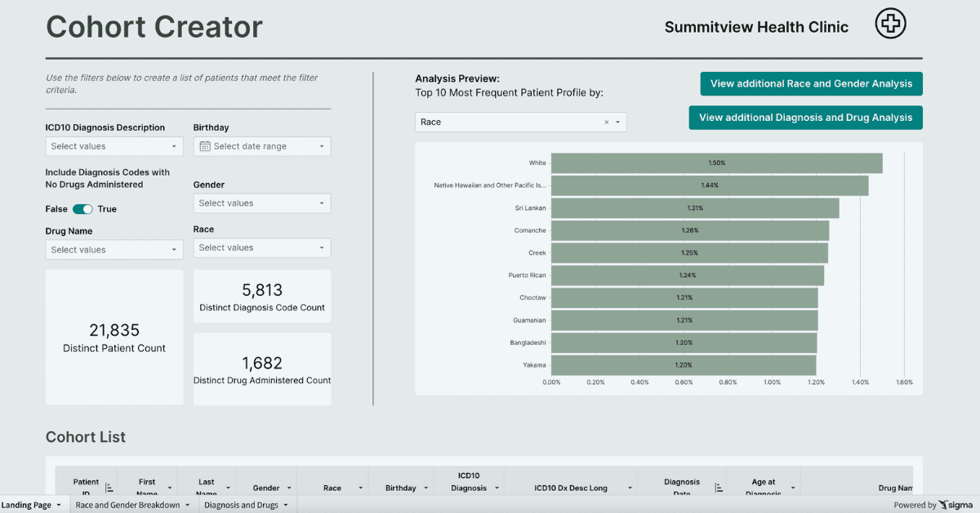Select the Native Hawaiian bar in chart
980x513 pixels.
click(710, 185)
